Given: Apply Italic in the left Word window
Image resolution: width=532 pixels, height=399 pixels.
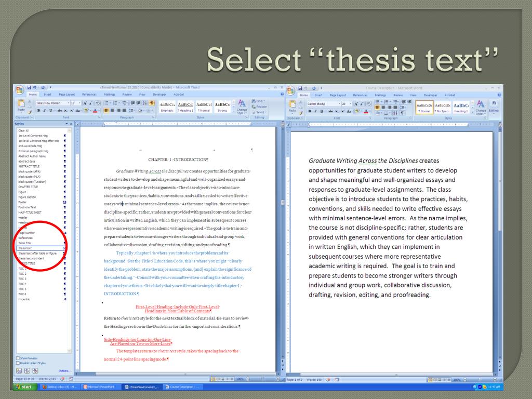Looking at the screenshot, I should [x=44, y=111].
